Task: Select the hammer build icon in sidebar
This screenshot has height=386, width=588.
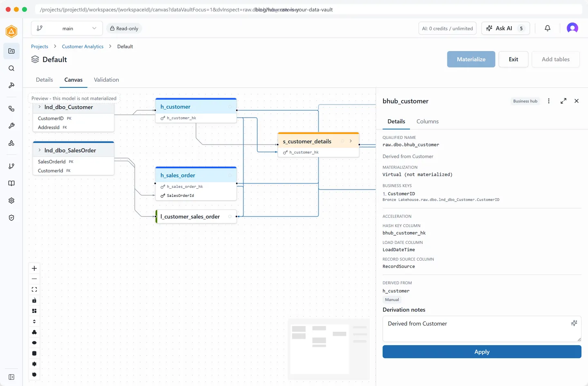Action: (x=11, y=85)
